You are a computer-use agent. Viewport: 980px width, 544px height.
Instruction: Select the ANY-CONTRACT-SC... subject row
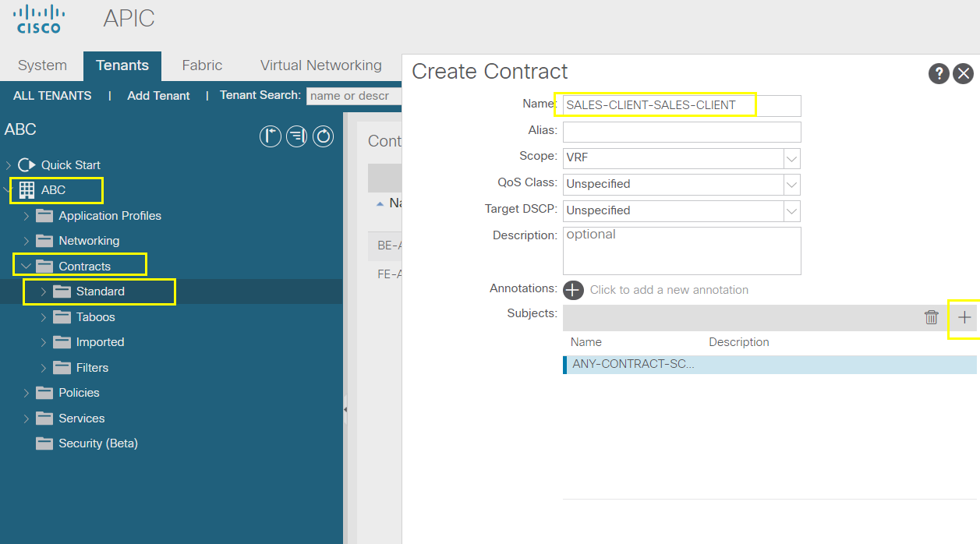(x=769, y=365)
